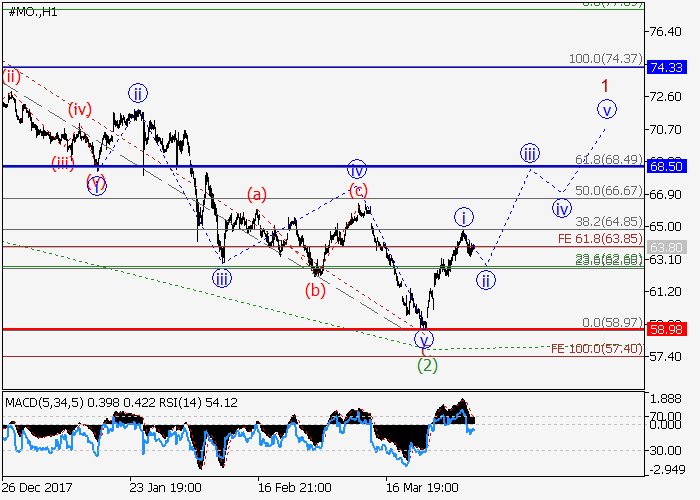Select the 23 Jan 19:00 date label
This screenshot has height=500, width=700.
click(x=165, y=487)
